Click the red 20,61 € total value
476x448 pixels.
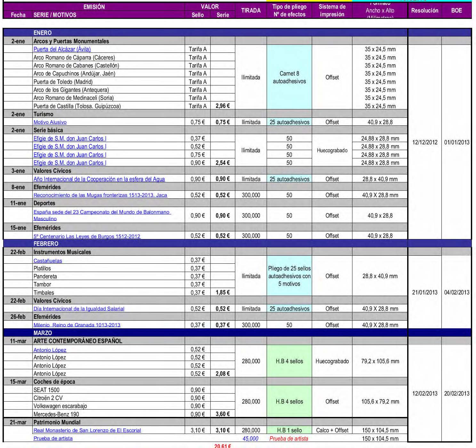[223, 446]
